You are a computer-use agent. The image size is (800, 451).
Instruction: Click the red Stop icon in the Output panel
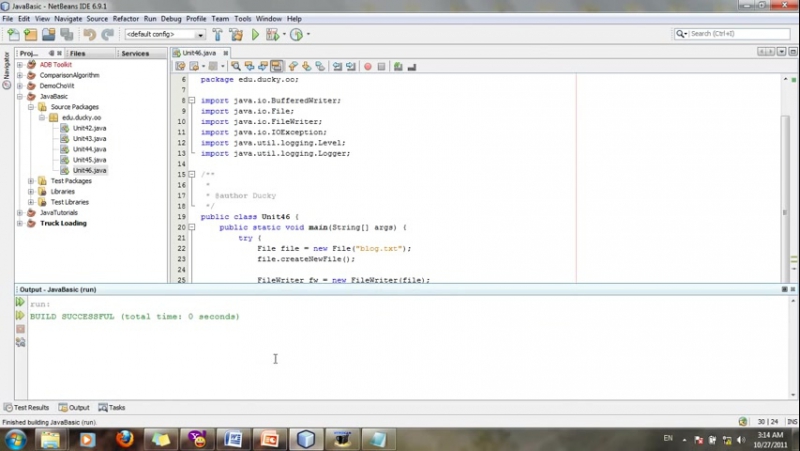point(20,329)
